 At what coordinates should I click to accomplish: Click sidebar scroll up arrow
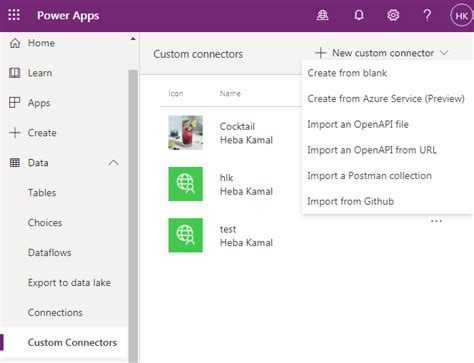click(133, 39)
